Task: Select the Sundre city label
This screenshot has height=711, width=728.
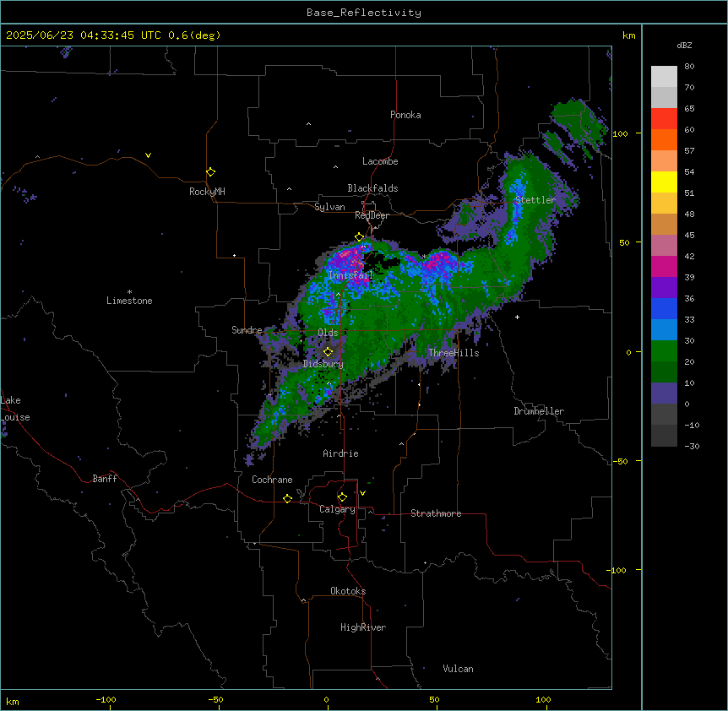Action: (x=247, y=330)
